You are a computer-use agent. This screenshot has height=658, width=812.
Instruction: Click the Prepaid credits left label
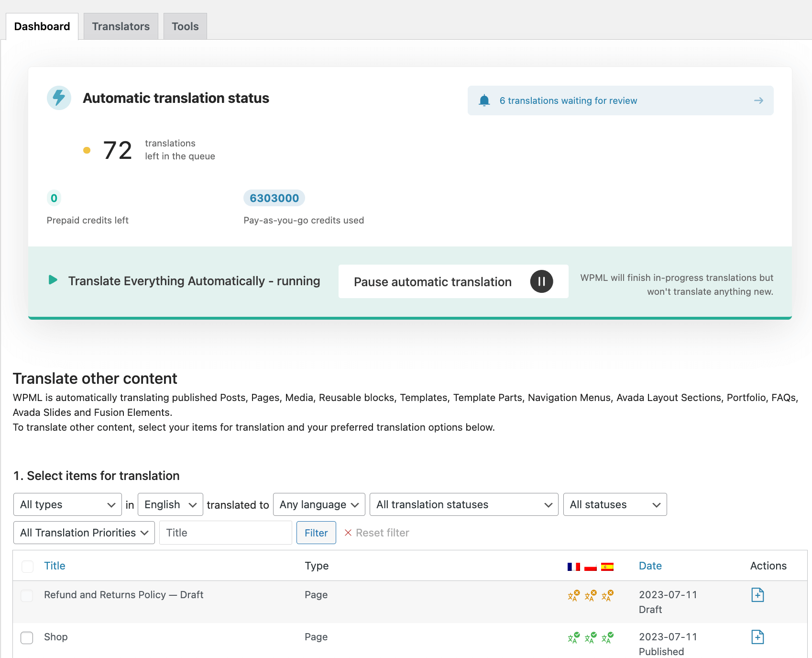click(88, 220)
